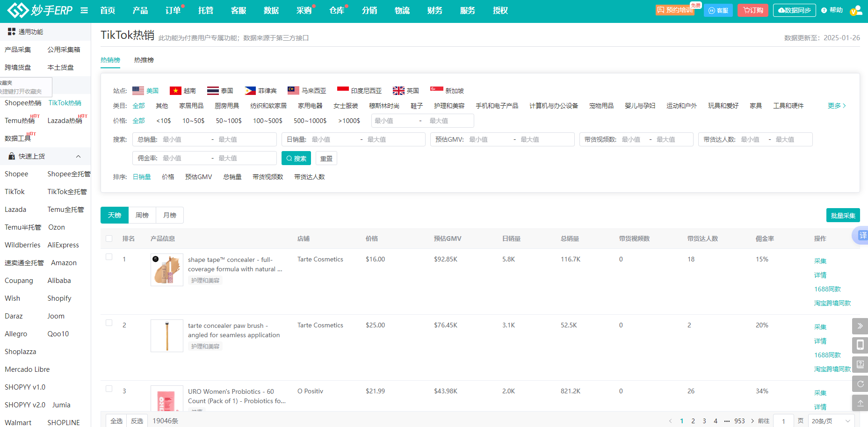
Task: Open Shopee热销 in sidebar
Action: (x=23, y=103)
